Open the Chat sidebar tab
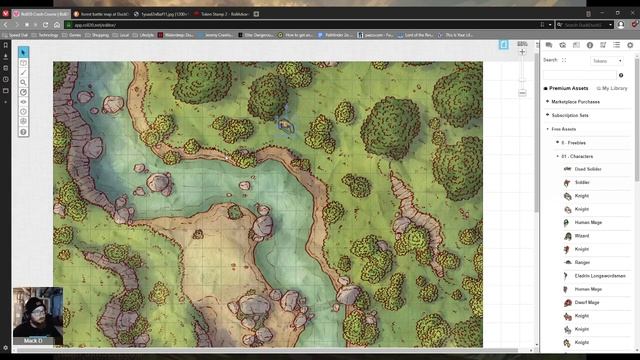The width and height of the screenshot is (640, 360). point(549,45)
